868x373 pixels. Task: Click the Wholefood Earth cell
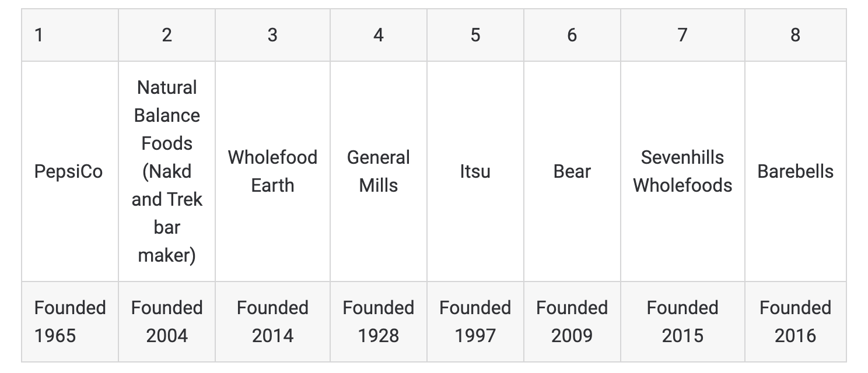272,171
